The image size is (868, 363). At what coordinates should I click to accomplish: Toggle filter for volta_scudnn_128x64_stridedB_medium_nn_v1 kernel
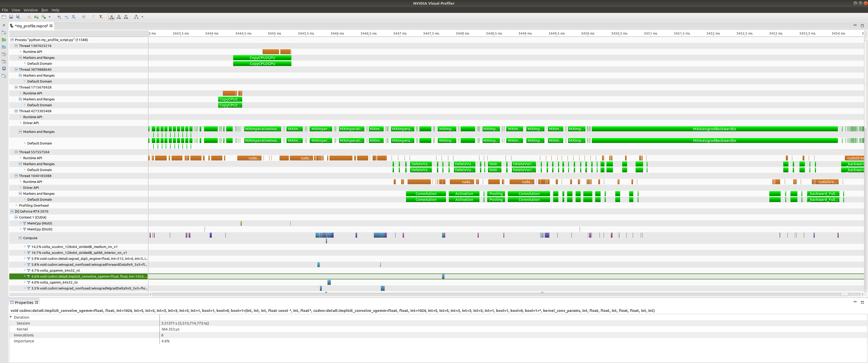click(x=28, y=247)
